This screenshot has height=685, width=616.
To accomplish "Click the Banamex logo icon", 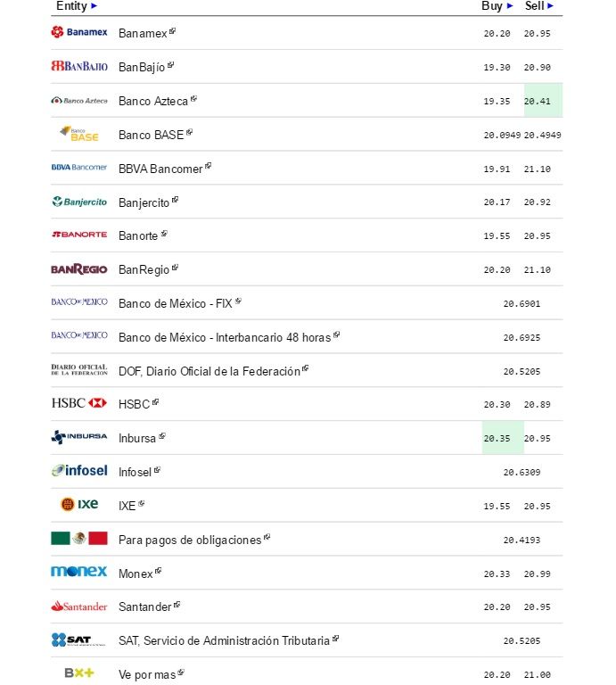I will pos(79,33).
